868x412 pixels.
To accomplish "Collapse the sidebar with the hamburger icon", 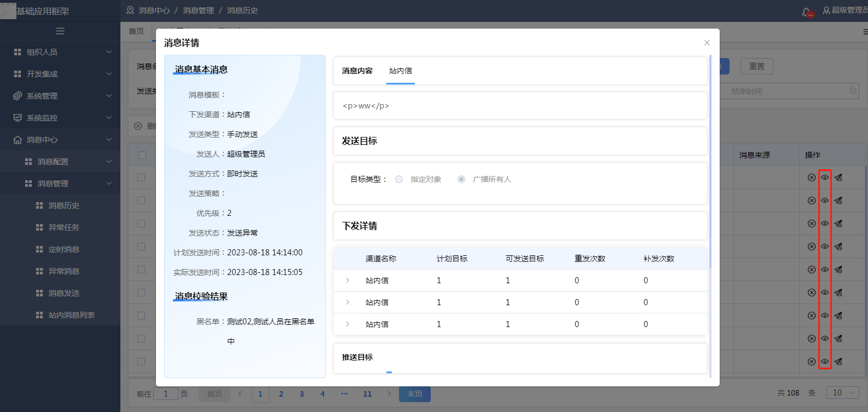I will point(60,31).
